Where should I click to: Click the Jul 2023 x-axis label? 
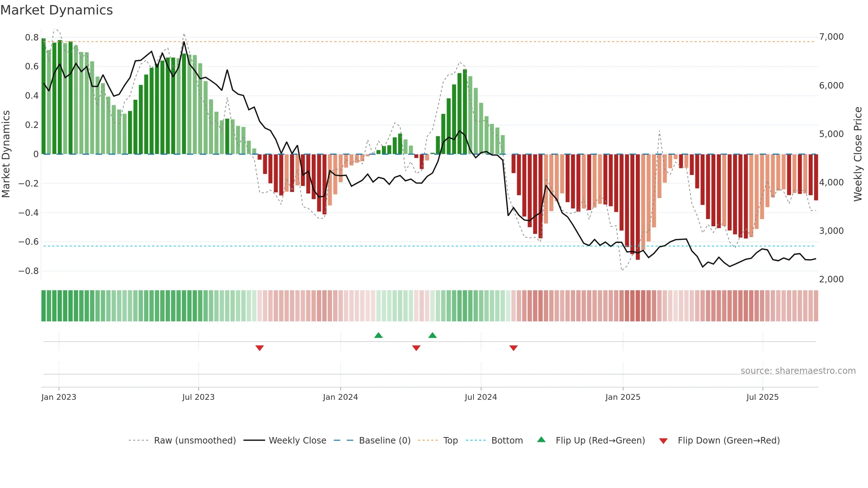pos(199,397)
